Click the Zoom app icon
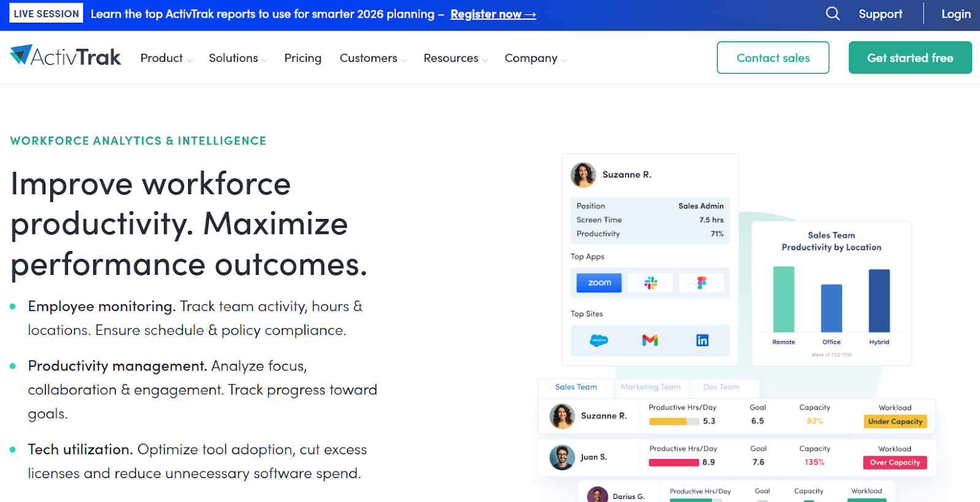Image resolution: width=980 pixels, height=502 pixels. pos(599,283)
